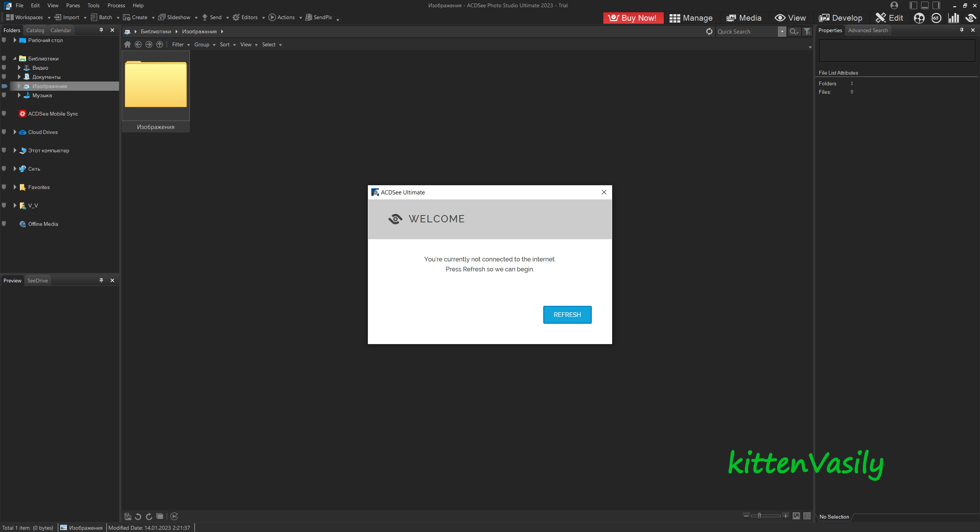Open the Group dropdown

pos(205,44)
